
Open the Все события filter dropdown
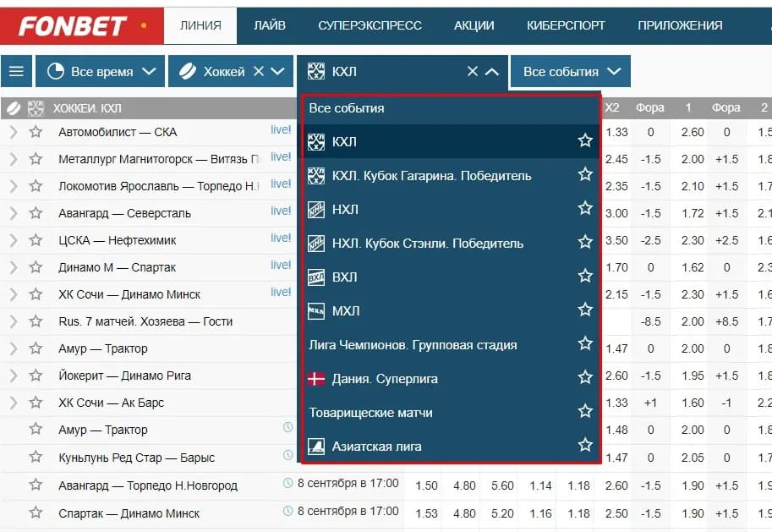(x=570, y=71)
